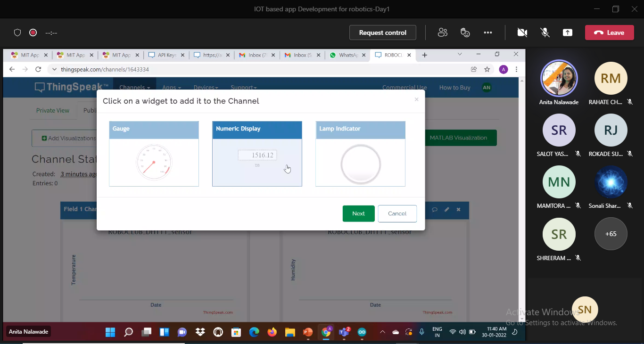644x344 pixels.
Task: Open the Teams participants panel icon
Action: click(x=442, y=33)
